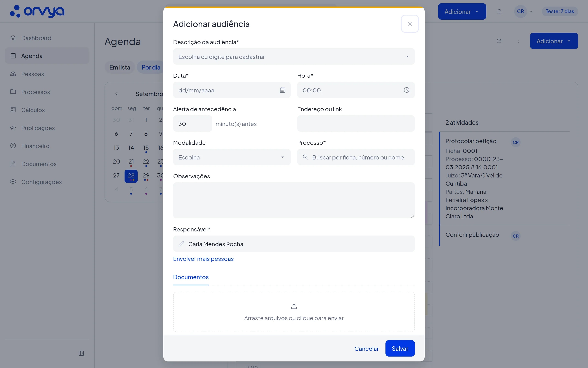Open Configurações in the sidebar
Viewport: 588px width, 368px height.
click(47, 182)
